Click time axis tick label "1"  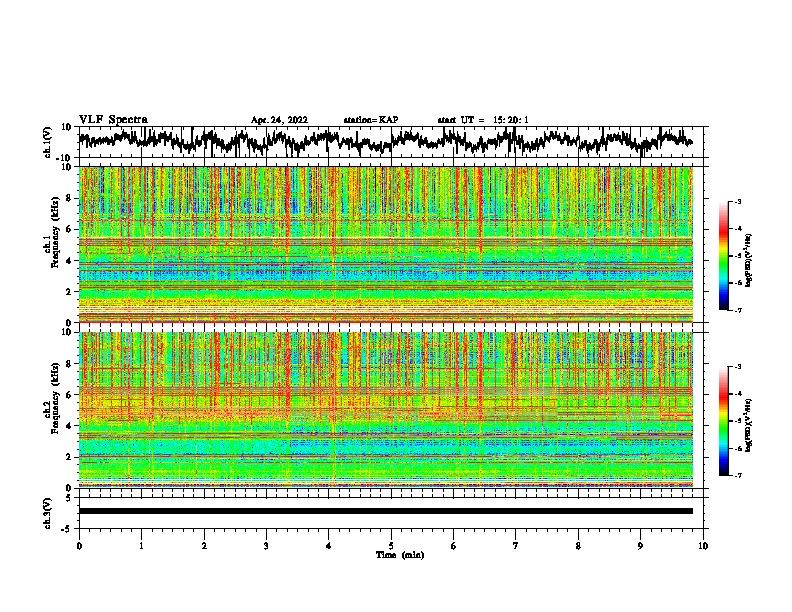click(141, 546)
